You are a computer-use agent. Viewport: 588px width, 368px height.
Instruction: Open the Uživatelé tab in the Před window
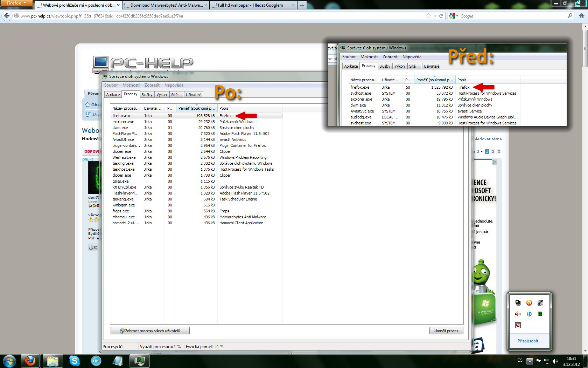pos(431,66)
